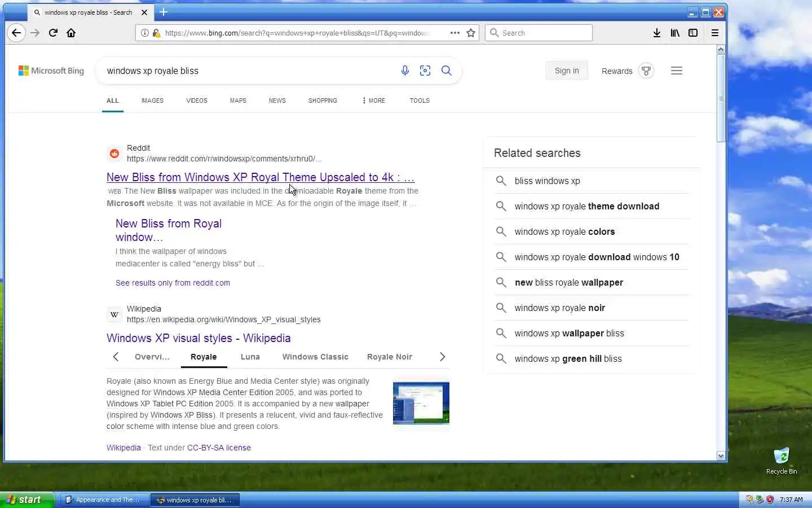The height and width of the screenshot is (508, 812).
Task: Search related: windows xp royale noir
Action: [592, 308]
